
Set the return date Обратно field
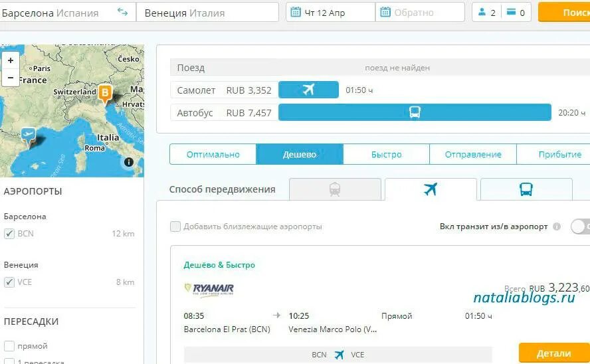click(420, 13)
